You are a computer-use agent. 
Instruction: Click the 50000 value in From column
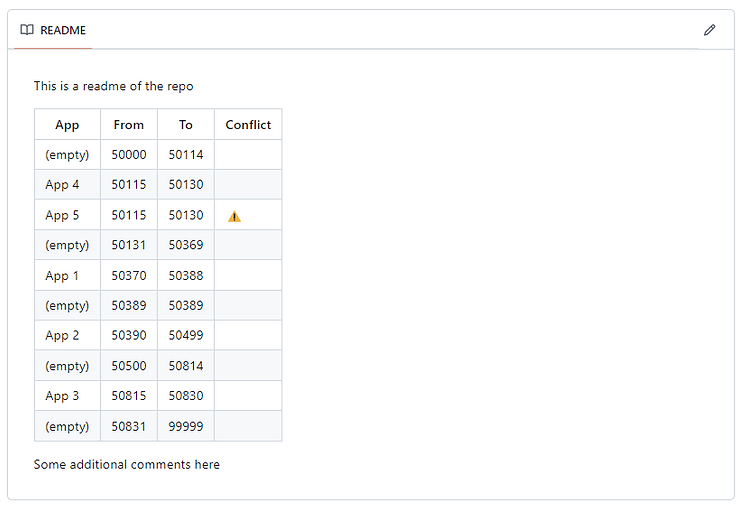coord(129,155)
